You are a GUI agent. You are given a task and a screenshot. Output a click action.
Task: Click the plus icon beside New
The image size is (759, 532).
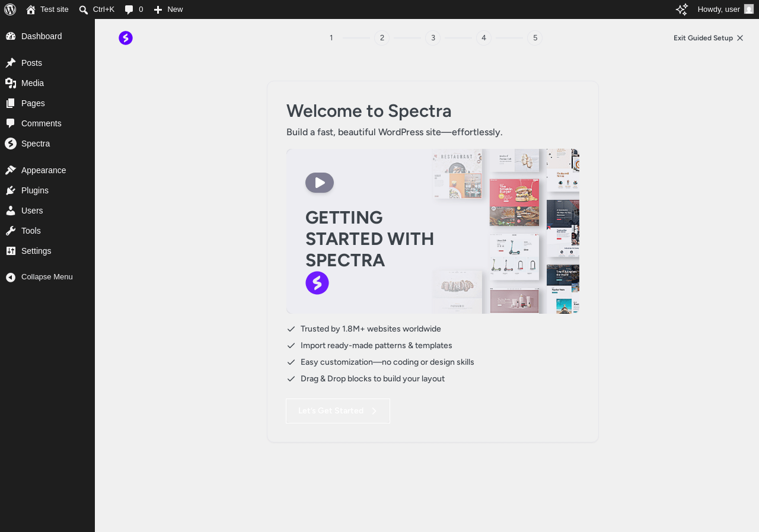click(x=158, y=9)
